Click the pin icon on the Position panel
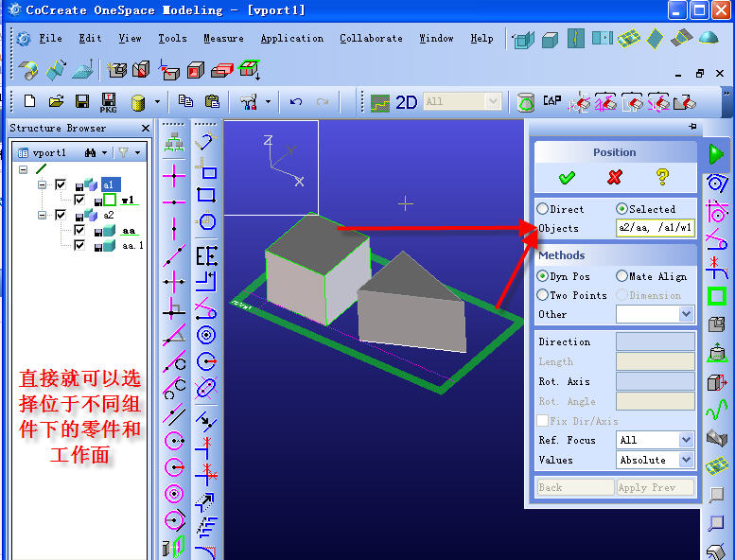 tap(692, 127)
